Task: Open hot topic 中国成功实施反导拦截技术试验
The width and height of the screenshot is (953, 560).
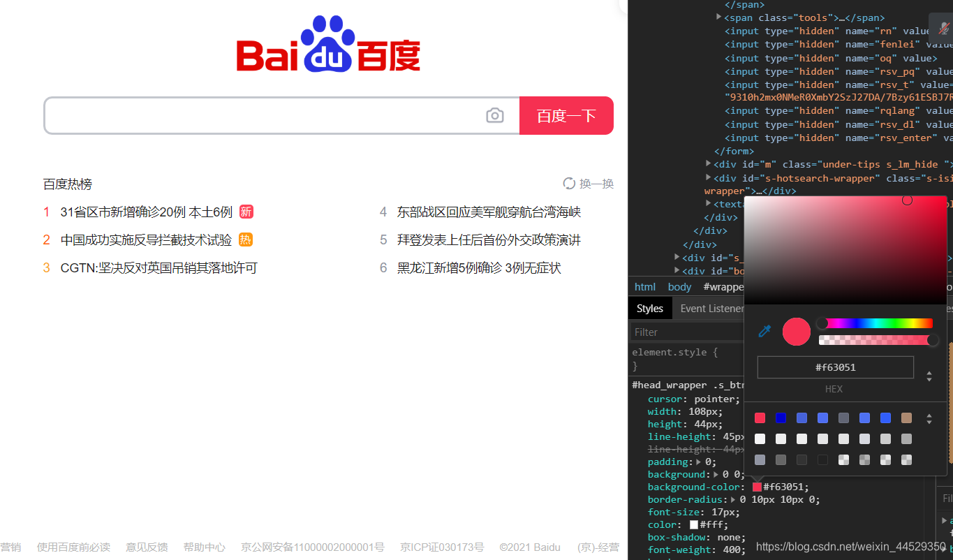Action: (146, 240)
